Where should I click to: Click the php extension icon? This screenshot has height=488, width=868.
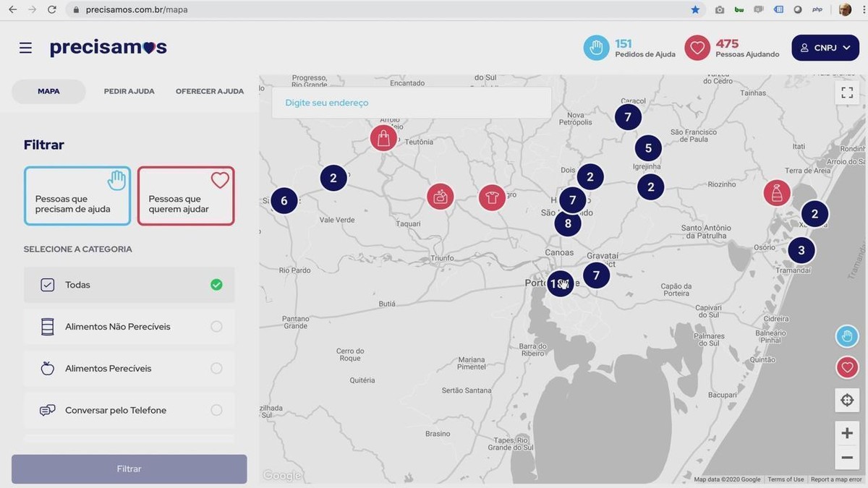pos(817,9)
